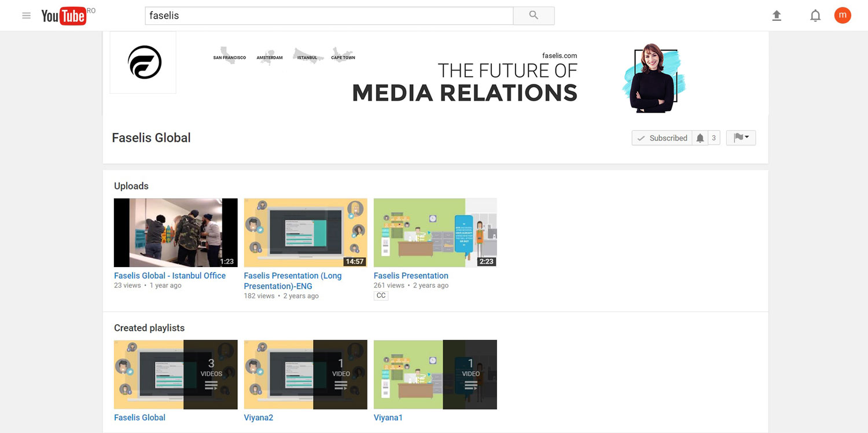Click the Faselis Global playlist title
The width and height of the screenshot is (868, 433).
click(x=139, y=417)
